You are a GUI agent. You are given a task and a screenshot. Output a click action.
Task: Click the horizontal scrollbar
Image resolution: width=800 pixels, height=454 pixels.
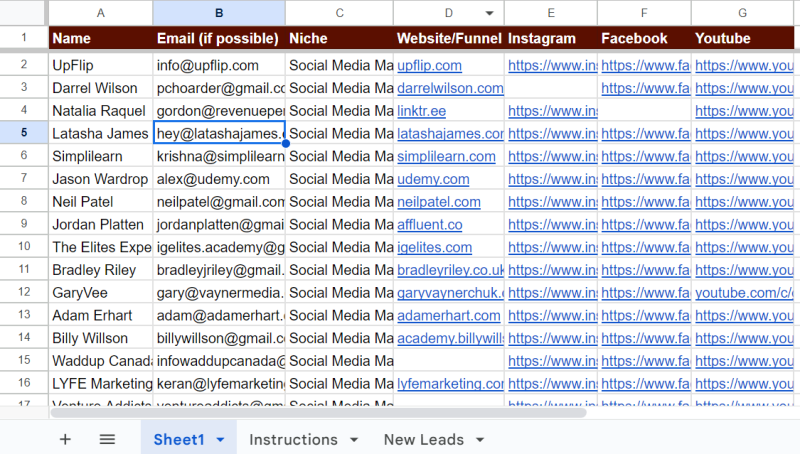318,413
